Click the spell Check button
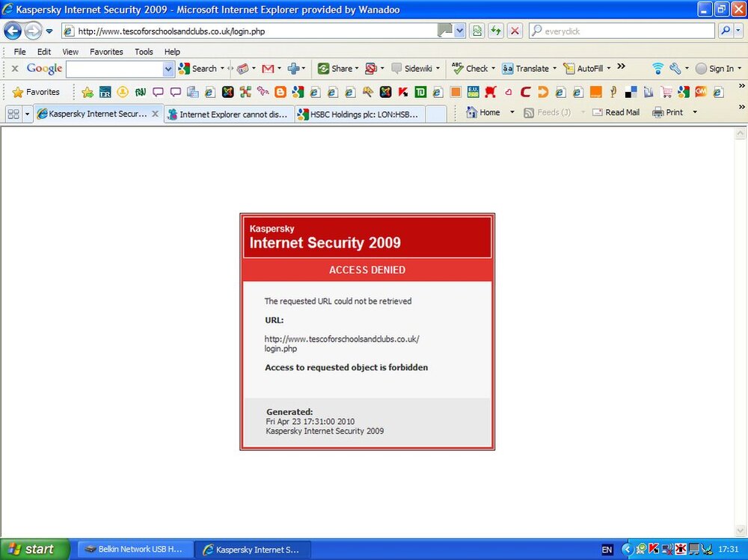This screenshot has height=560, width=748. pos(470,69)
